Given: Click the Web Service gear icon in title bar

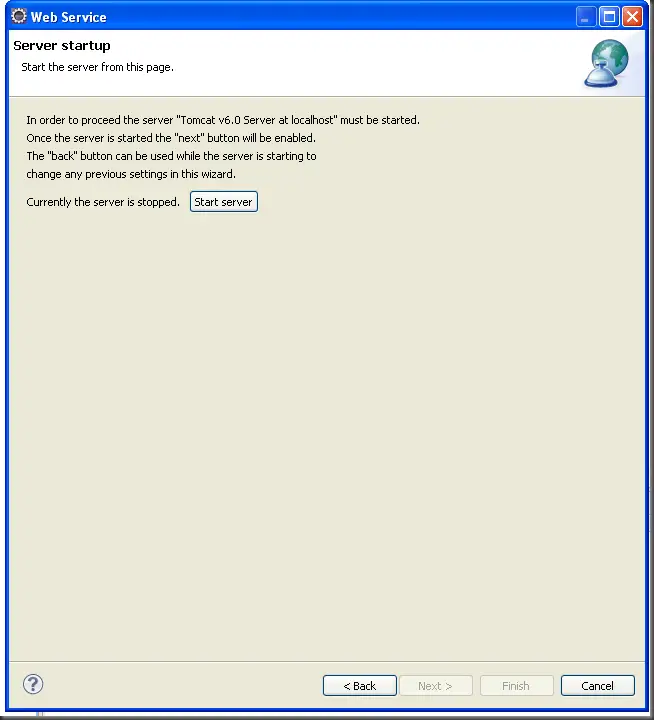Looking at the screenshot, I should 19,16.
